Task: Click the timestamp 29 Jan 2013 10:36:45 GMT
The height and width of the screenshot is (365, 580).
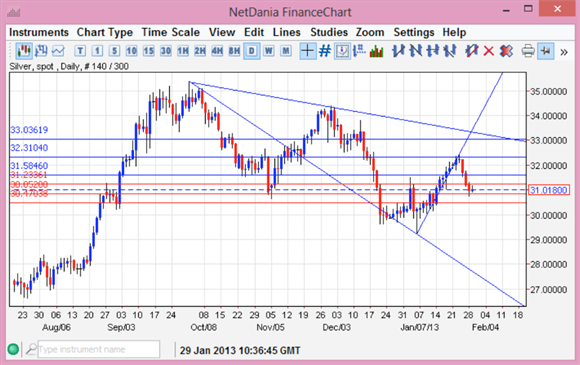Action: pos(240,350)
